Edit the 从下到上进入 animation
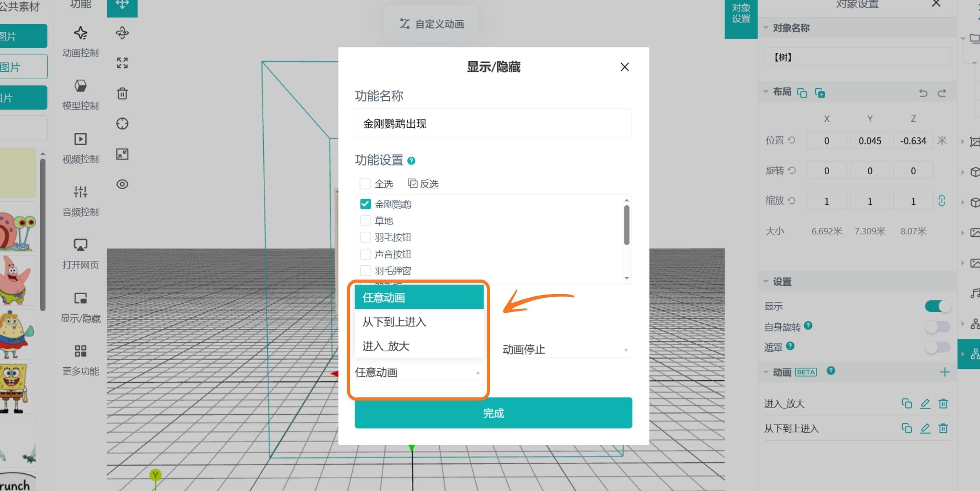 (925, 428)
